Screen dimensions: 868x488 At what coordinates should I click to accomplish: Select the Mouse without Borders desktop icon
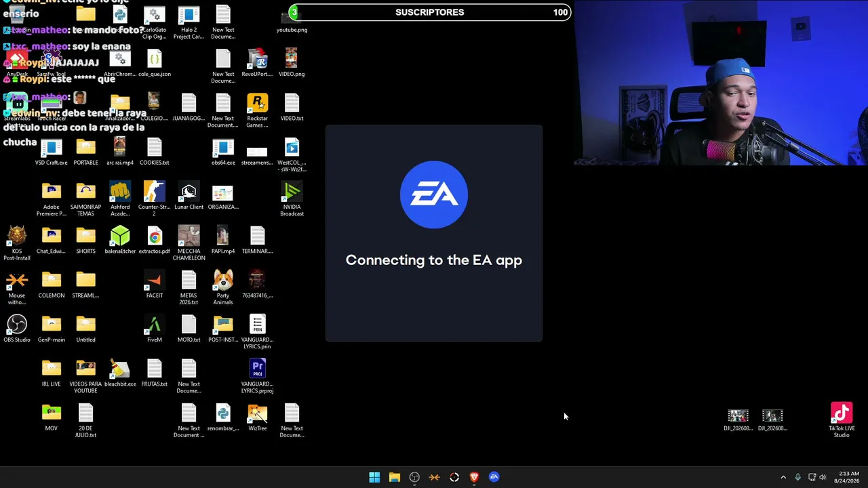click(x=17, y=281)
